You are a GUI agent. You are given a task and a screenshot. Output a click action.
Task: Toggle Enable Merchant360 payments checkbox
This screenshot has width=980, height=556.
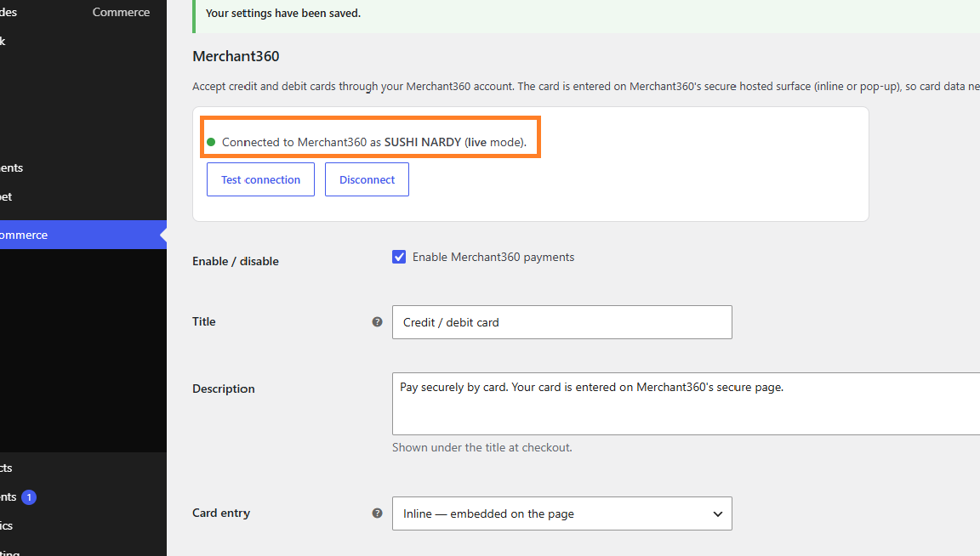coord(399,257)
